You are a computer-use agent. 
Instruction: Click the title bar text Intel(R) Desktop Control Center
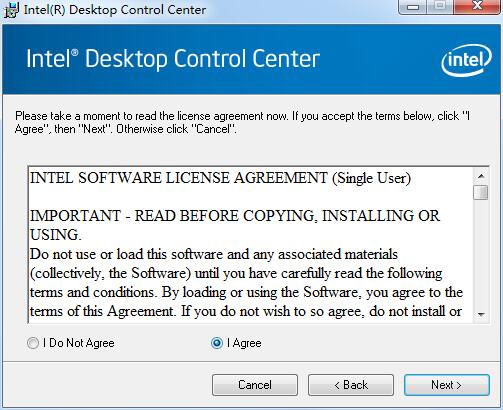pyautogui.click(x=115, y=10)
